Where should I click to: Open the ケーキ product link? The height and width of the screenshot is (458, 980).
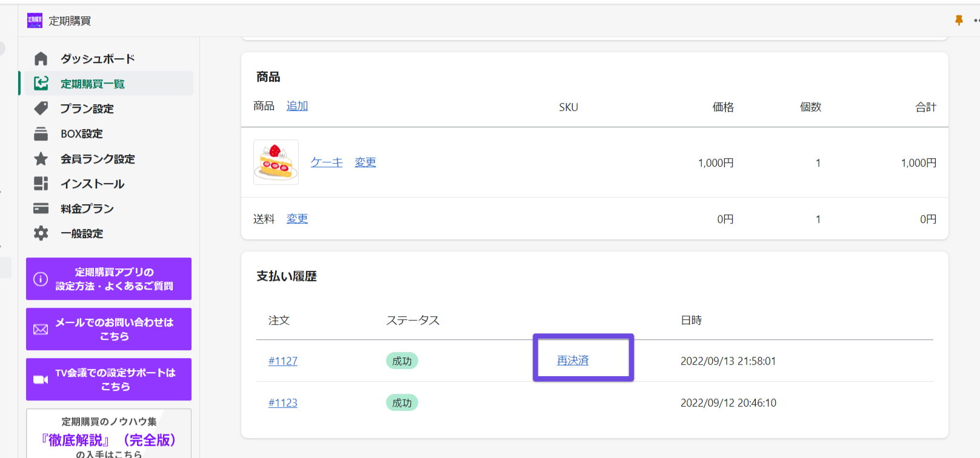327,162
